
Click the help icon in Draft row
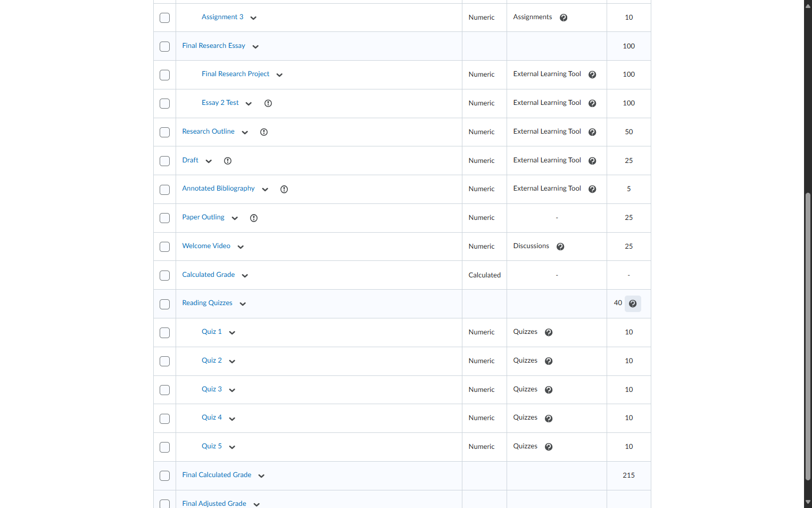592,161
